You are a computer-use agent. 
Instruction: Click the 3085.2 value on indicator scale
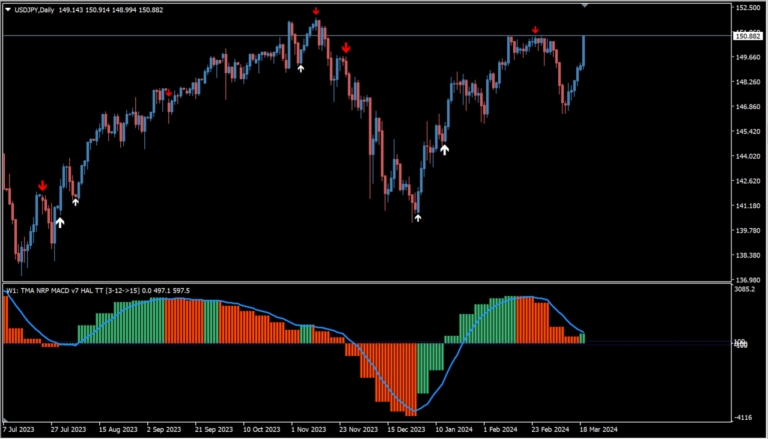point(745,291)
